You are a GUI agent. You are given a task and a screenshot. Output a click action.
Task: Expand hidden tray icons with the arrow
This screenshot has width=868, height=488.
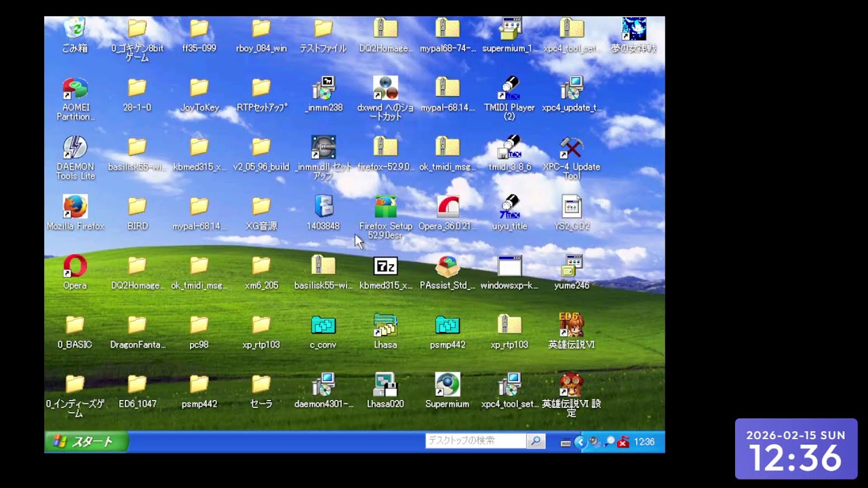[x=580, y=442]
